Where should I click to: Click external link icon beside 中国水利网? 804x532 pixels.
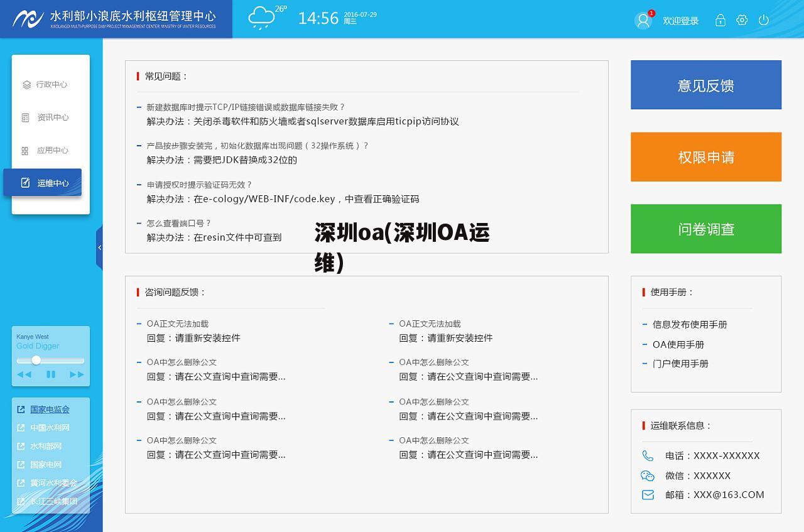tap(21, 428)
